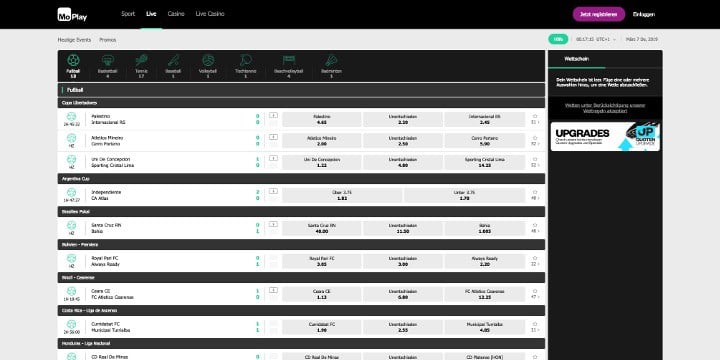The image size is (720, 360).
Task: Expand more markets for Curridabat FC match
Action: 535,330
